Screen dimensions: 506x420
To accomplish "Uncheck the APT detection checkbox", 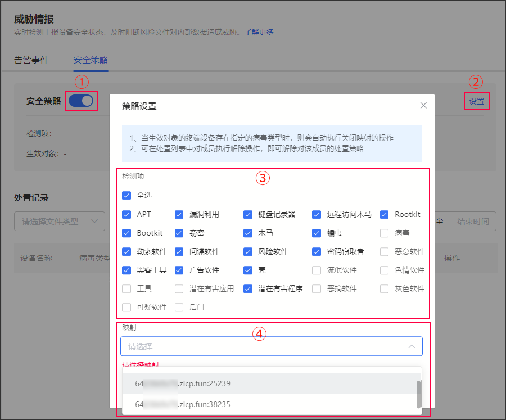I will (126, 214).
